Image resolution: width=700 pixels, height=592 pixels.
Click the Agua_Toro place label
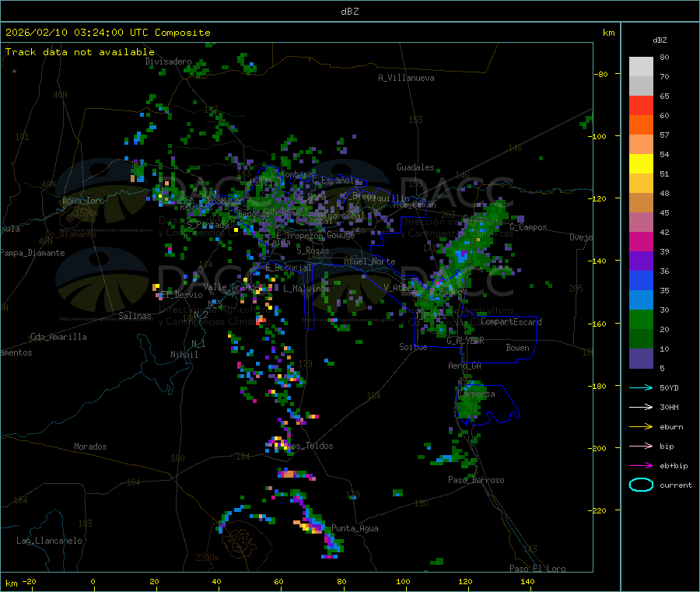[83, 201]
